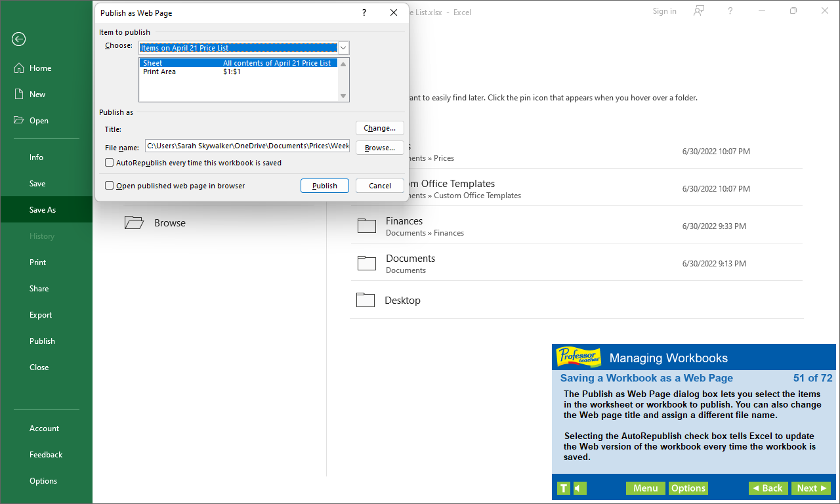Viewport: 840px width, 504px height.
Task: Click the Publish button
Action: point(325,186)
